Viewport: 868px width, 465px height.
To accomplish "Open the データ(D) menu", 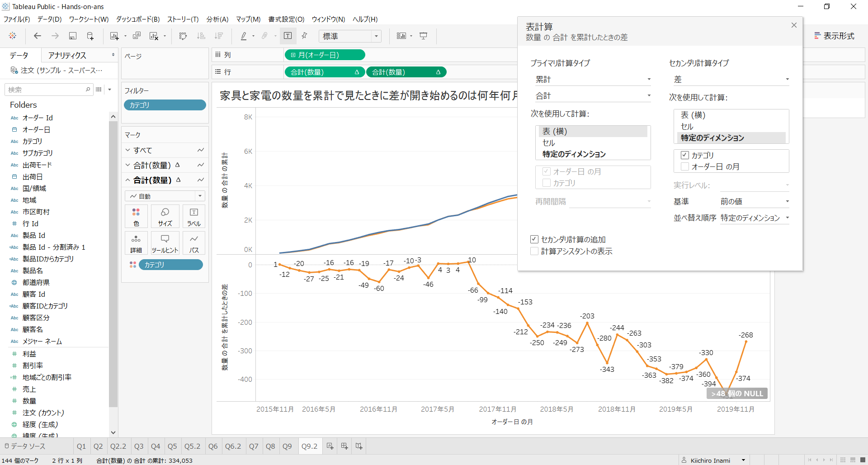I will [x=49, y=19].
